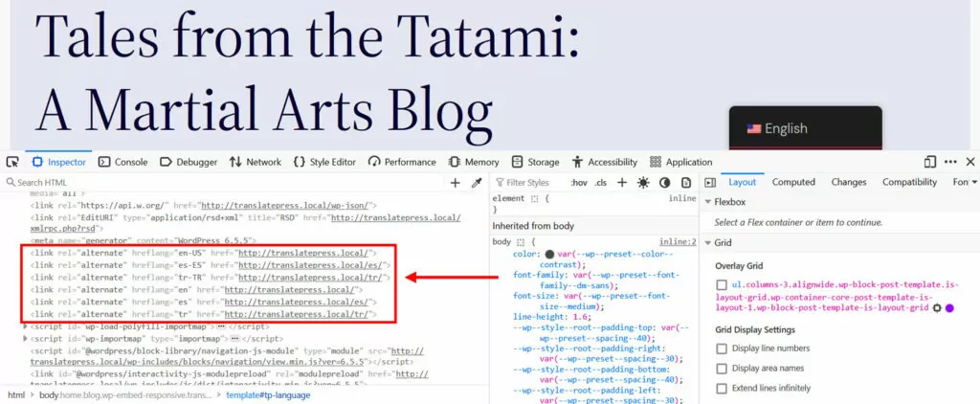
Task: Expand the wp-load-polyfill-importmap script node
Action: [25, 326]
